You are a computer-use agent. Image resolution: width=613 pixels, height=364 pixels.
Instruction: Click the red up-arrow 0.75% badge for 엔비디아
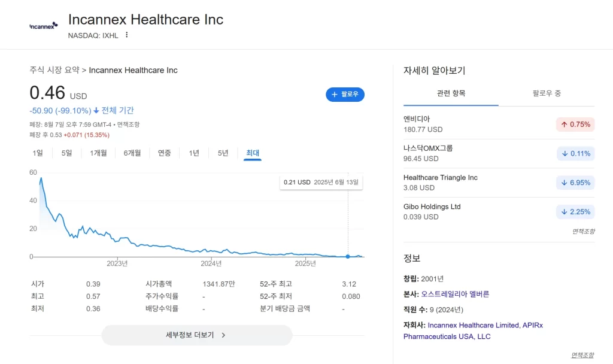(x=575, y=125)
